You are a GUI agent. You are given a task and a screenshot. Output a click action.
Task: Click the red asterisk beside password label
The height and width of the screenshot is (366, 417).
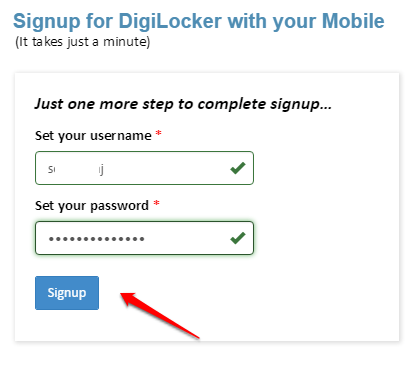coord(156,203)
